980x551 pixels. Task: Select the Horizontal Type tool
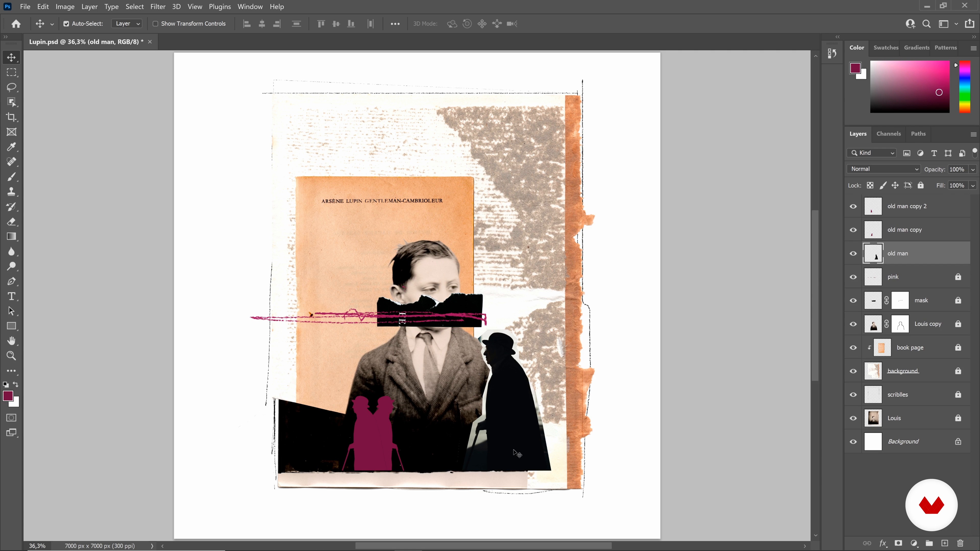tap(11, 296)
